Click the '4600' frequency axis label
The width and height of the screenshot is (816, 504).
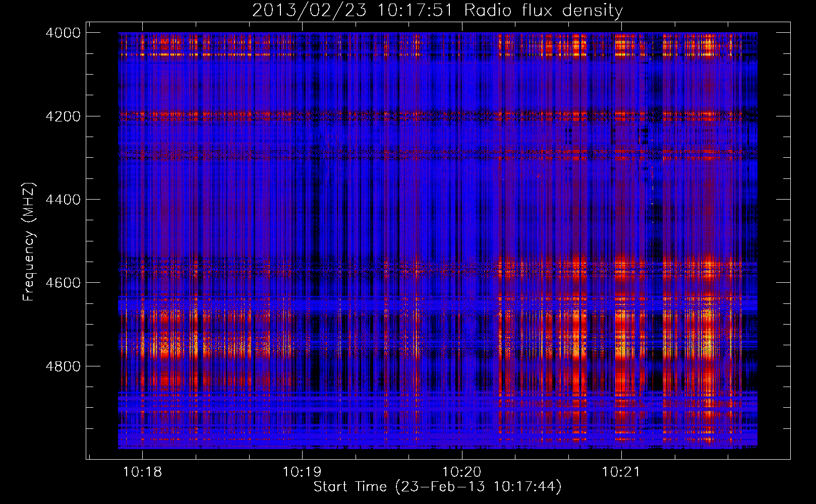(x=63, y=283)
